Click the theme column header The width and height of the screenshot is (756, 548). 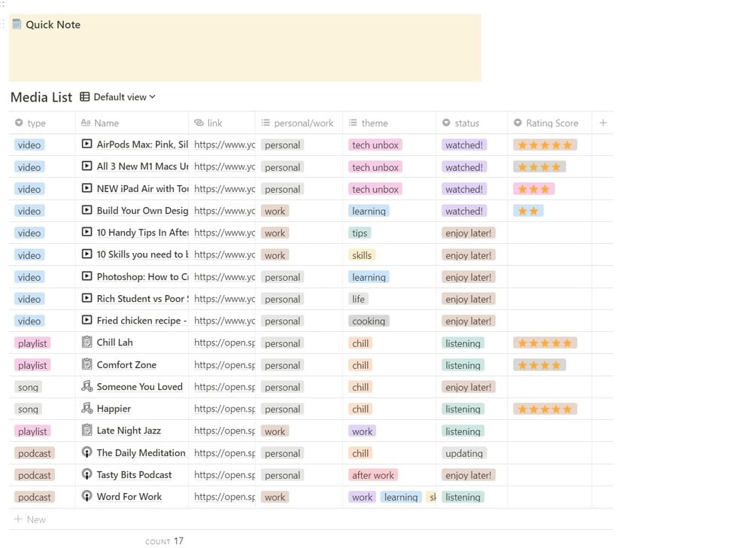374,123
